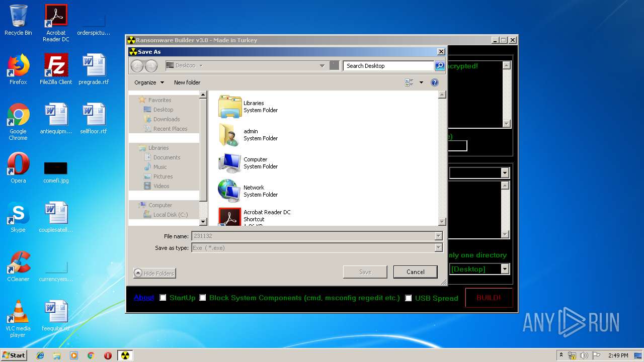Click the volume icon in system tray

pyautogui.click(x=584, y=355)
